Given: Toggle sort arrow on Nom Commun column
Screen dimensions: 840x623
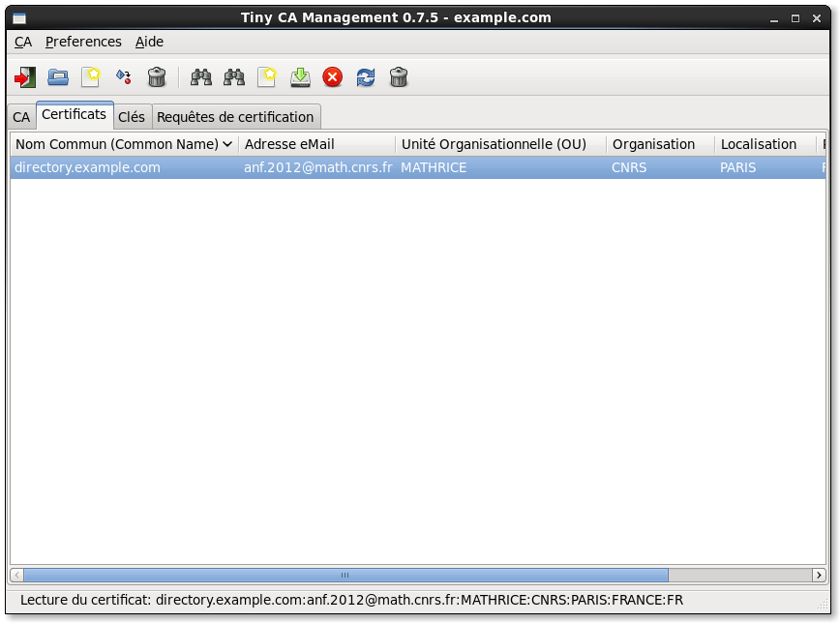Looking at the screenshot, I should coord(227,144).
